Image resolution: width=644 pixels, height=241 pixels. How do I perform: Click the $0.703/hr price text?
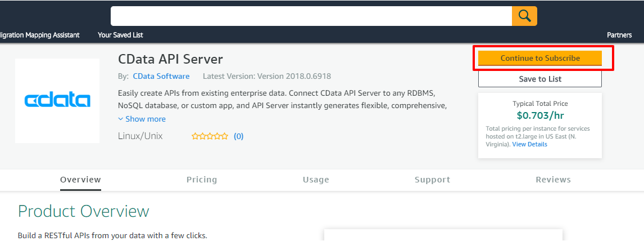click(540, 115)
